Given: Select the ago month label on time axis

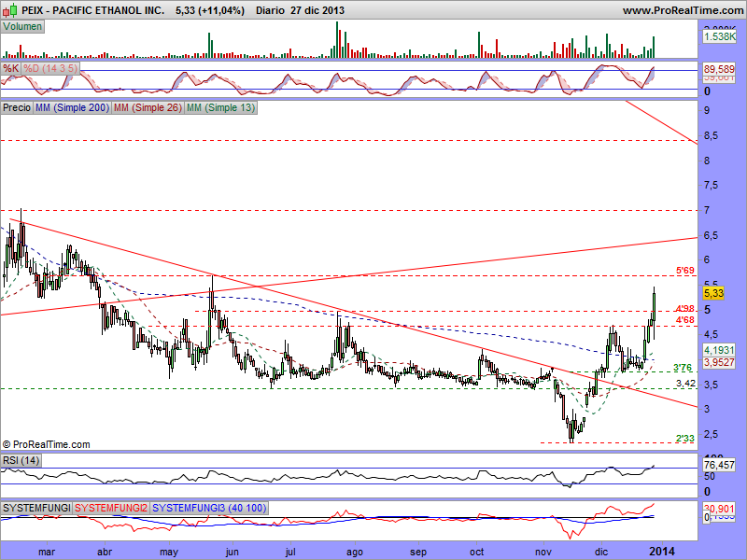Looking at the screenshot, I should pyautogui.click(x=355, y=552).
